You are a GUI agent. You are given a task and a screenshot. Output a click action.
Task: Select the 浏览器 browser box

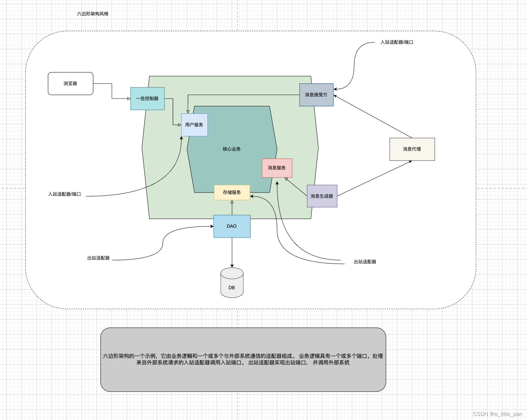click(71, 83)
